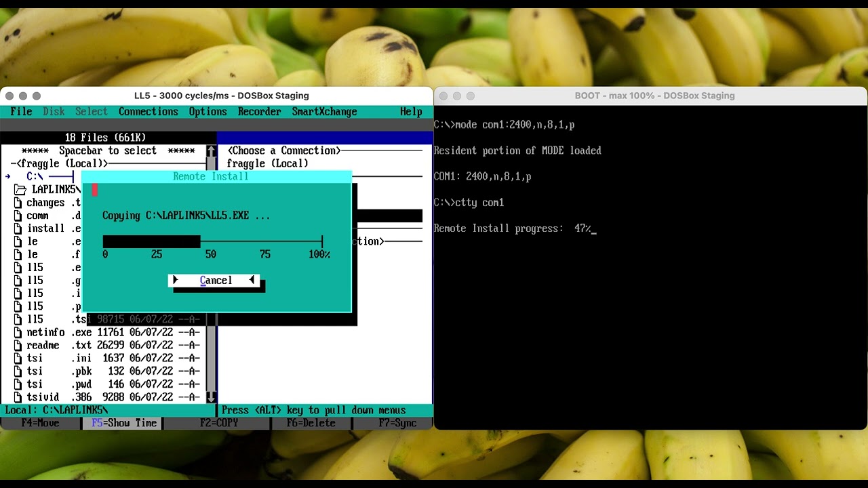
Task: Click the file icon beside readme .txt
Action: click(18, 346)
